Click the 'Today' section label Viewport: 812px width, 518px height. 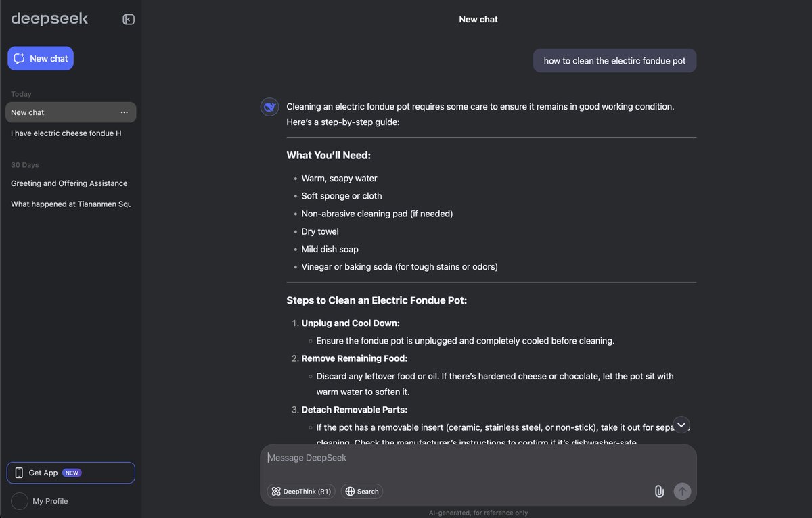(x=21, y=94)
